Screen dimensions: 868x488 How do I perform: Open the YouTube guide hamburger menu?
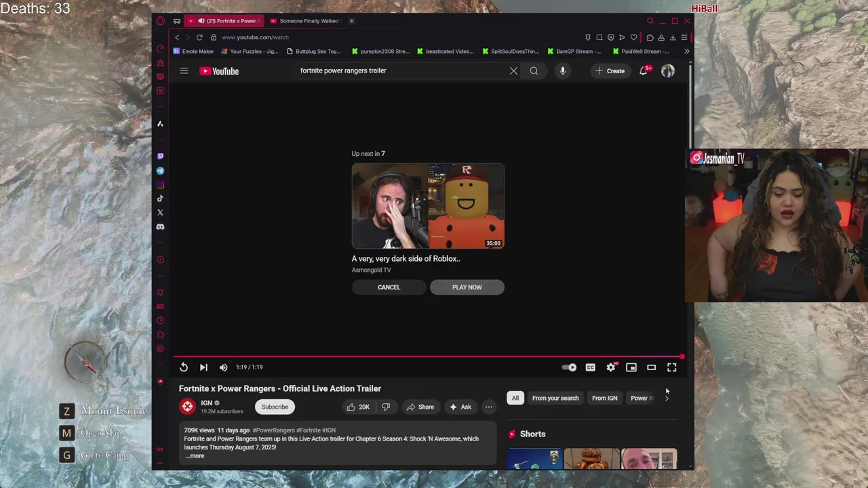click(x=184, y=70)
